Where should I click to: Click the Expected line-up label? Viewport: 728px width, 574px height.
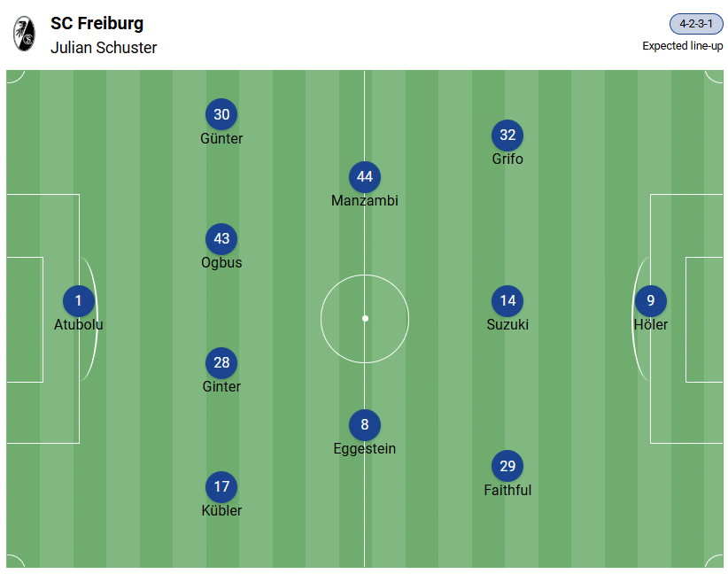tap(682, 46)
